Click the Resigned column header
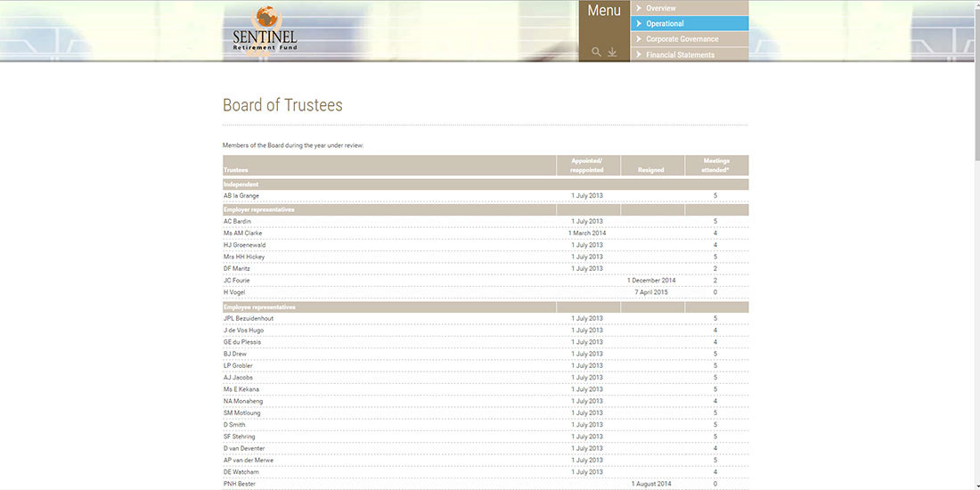Image resolution: width=980 pixels, height=490 pixels. click(x=651, y=169)
